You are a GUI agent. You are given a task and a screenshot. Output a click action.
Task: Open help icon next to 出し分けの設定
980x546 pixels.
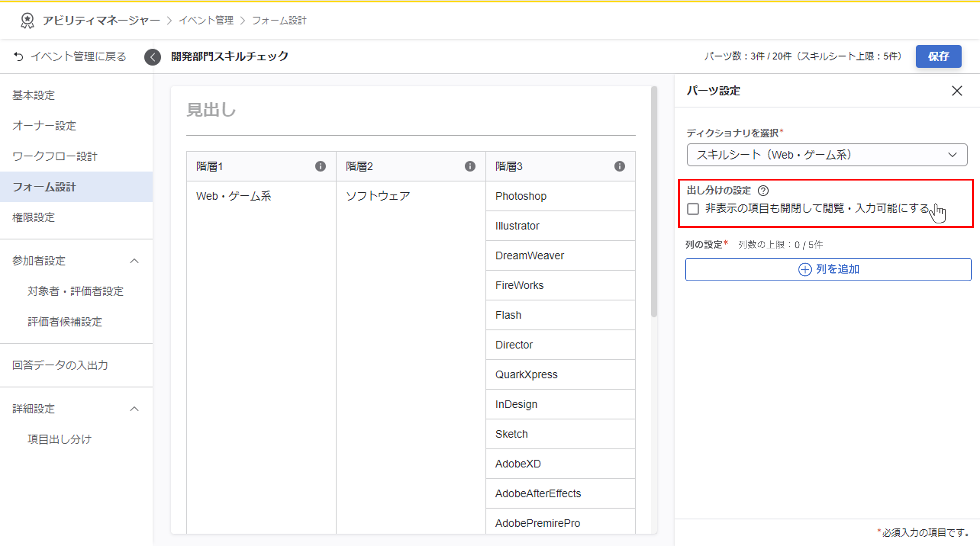click(763, 191)
